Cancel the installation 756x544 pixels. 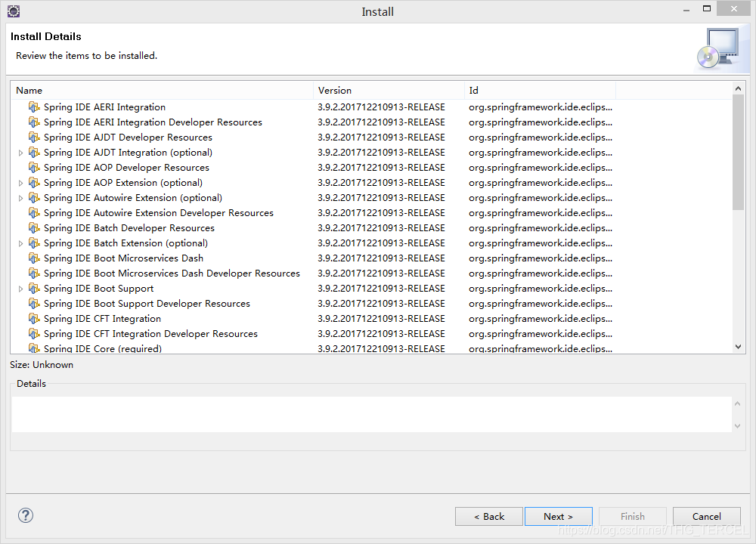pos(707,516)
